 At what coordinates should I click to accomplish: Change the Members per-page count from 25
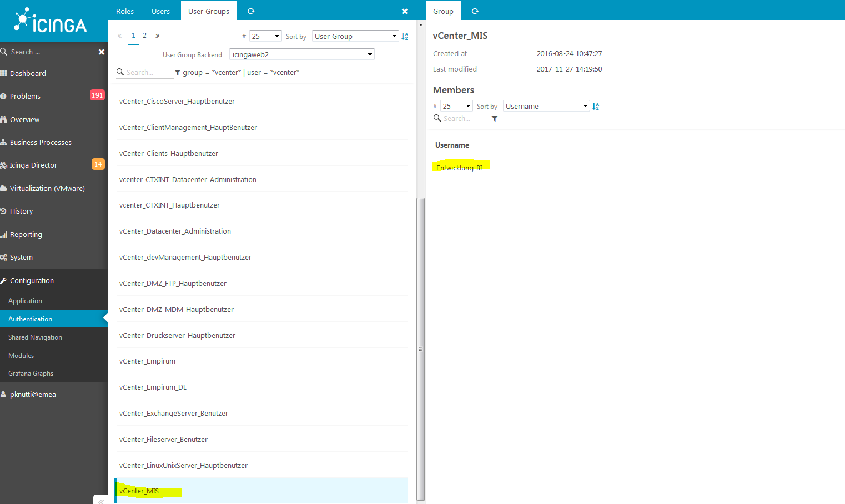tap(456, 105)
